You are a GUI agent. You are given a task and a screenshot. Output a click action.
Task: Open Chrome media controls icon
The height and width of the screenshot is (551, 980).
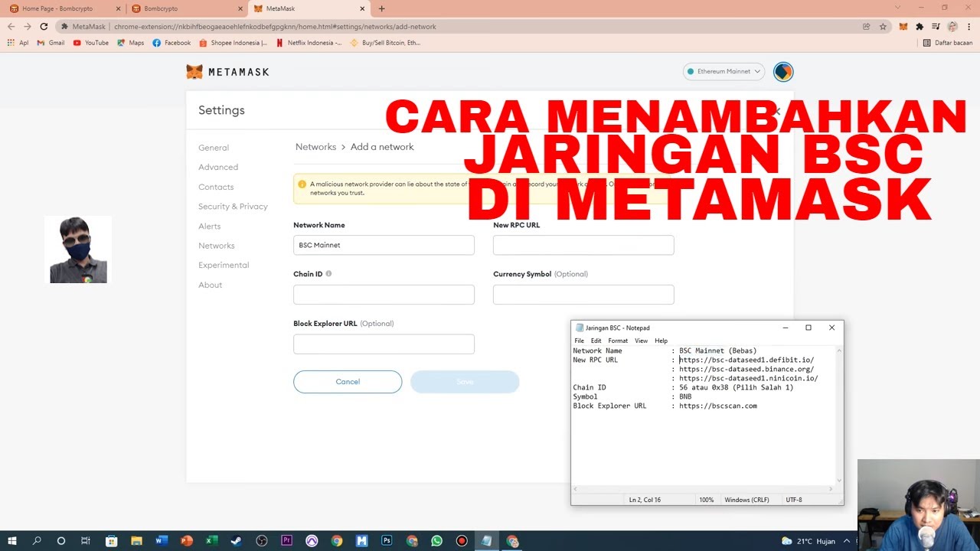pyautogui.click(x=936, y=27)
